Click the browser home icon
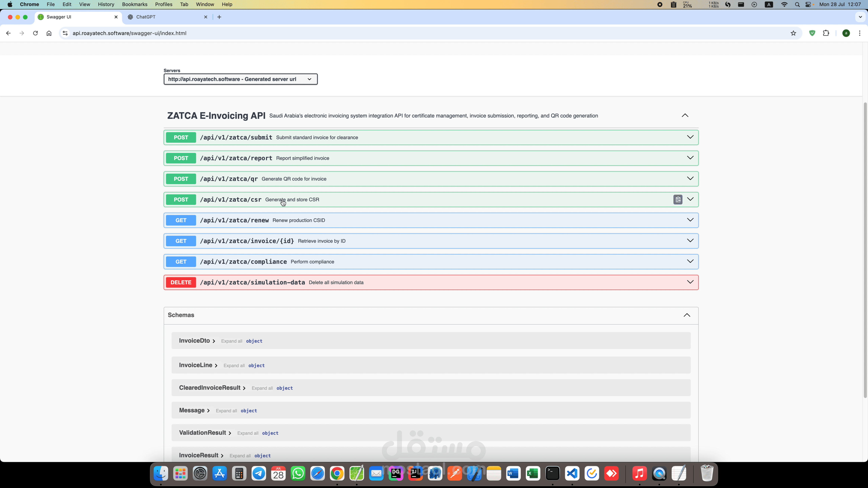 [x=49, y=33]
